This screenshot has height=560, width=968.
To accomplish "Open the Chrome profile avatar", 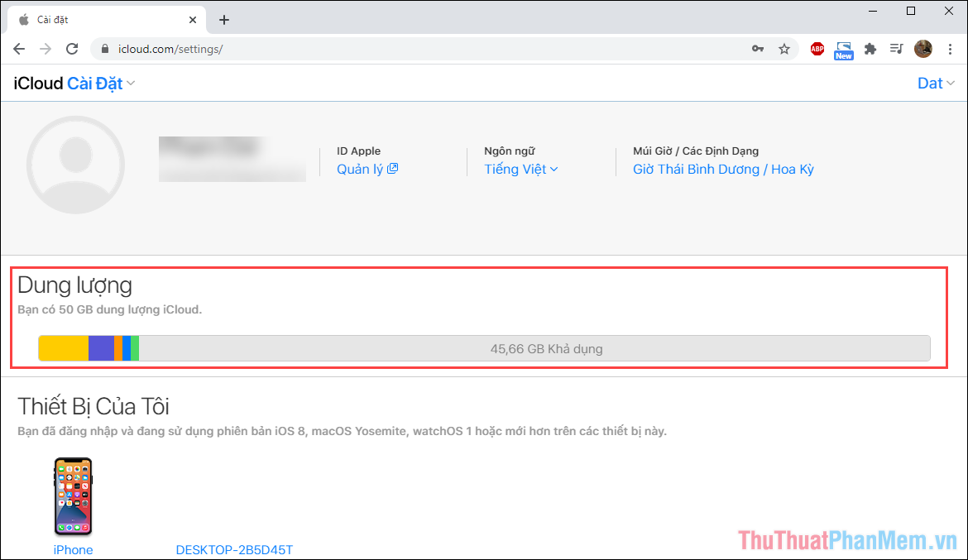I will (x=923, y=49).
